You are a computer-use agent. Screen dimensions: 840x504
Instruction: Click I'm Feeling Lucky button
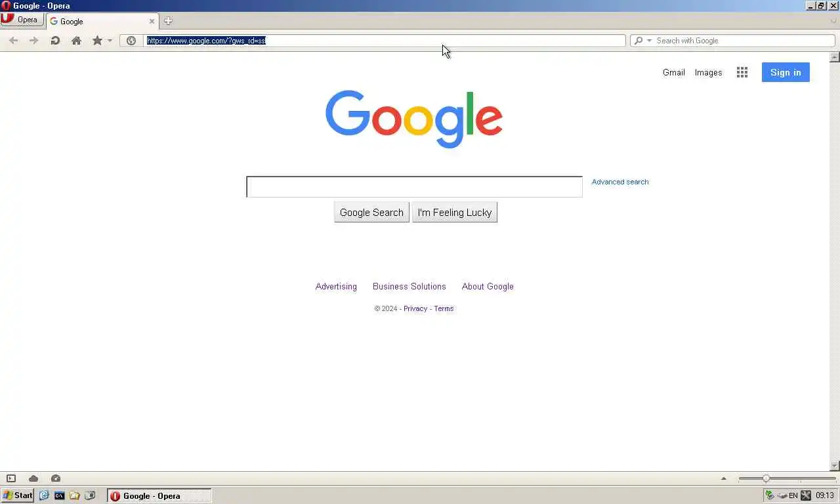click(x=455, y=213)
